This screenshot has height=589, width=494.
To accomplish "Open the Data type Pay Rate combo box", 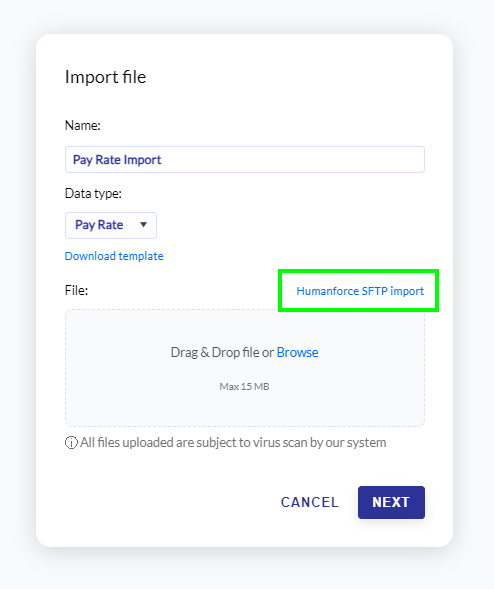I will pos(111,225).
